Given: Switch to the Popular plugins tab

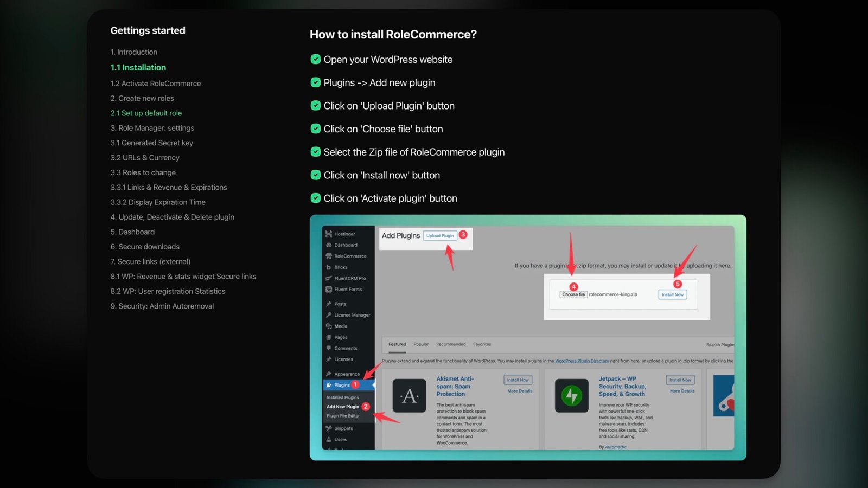Looking at the screenshot, I should [x=421, y=344].
